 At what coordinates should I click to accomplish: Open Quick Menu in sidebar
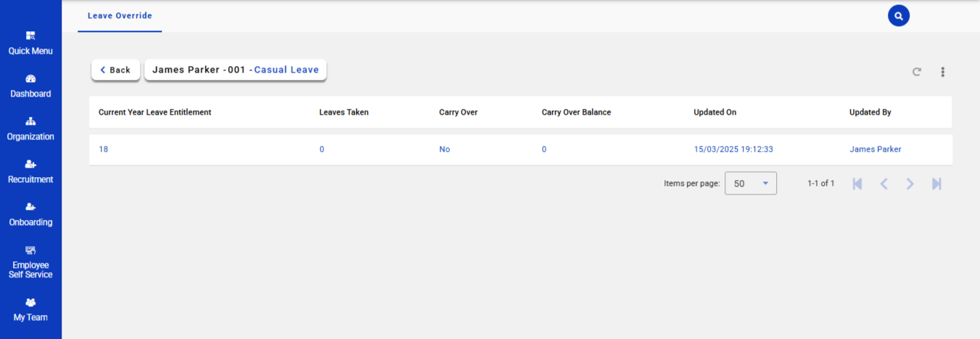tap(30, 43)
